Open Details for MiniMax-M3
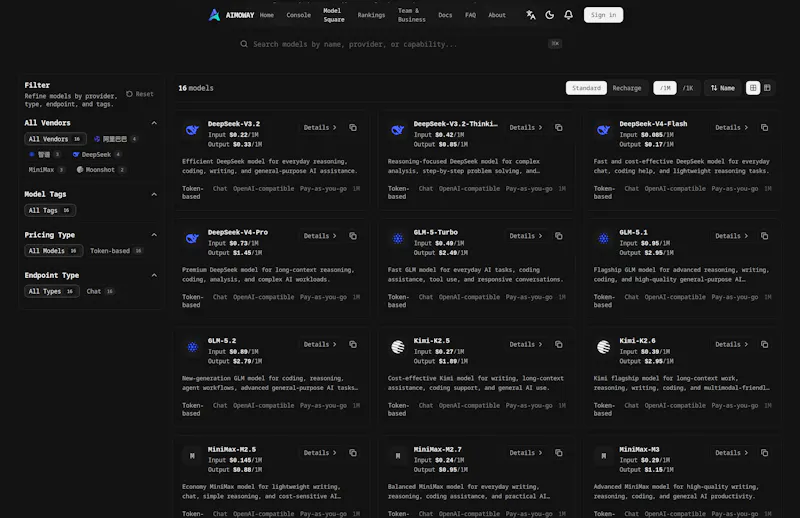This screenshot has height=518, width=800. [731, 453]
